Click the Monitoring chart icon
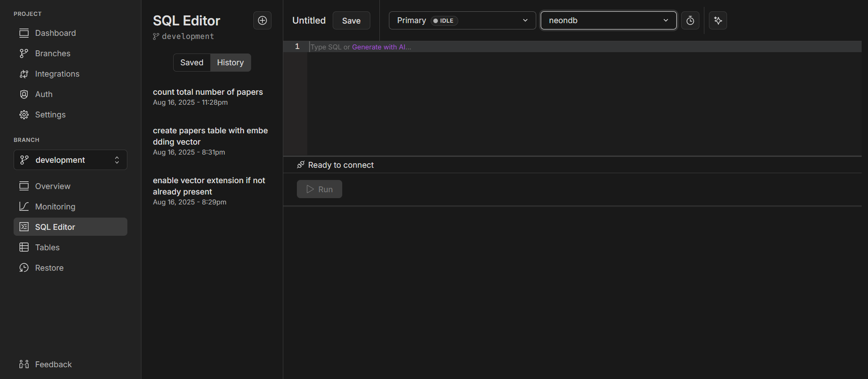This screenshot has width=868, height=379. [x=24, y=206]
